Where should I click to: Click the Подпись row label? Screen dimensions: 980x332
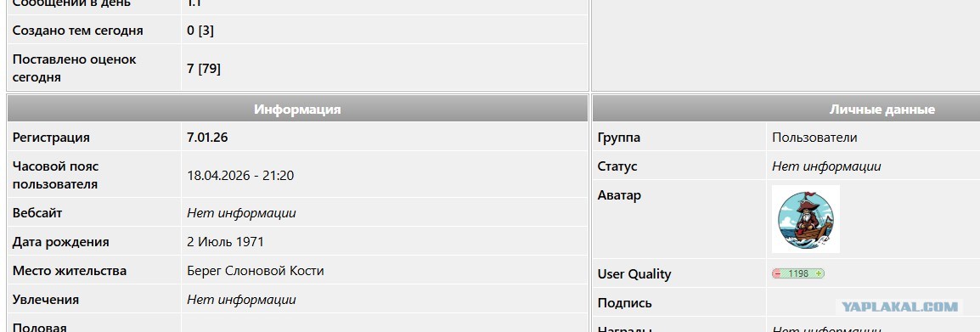tap(625, 302)
